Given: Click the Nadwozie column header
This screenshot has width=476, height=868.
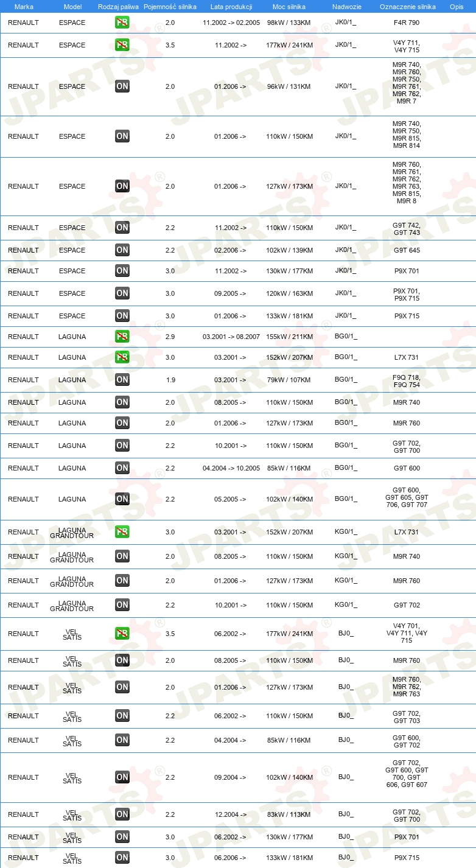Looking at the screenshot, I should coord(346,7).
